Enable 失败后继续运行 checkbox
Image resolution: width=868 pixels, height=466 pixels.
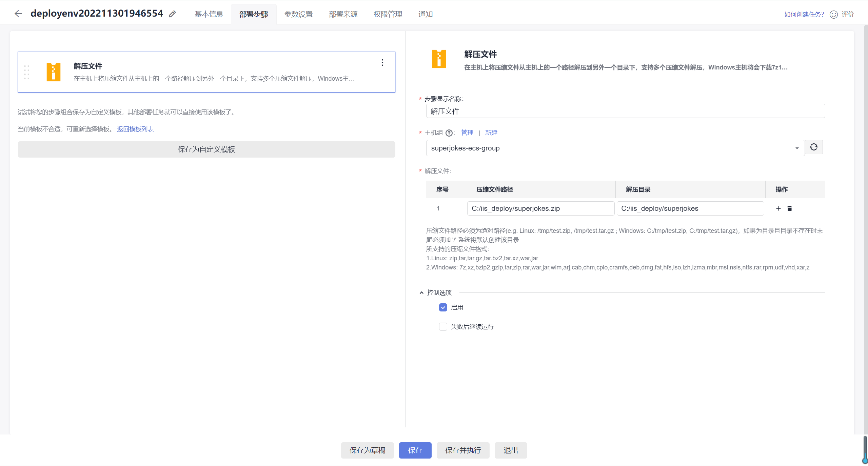[x=443, y=327]
